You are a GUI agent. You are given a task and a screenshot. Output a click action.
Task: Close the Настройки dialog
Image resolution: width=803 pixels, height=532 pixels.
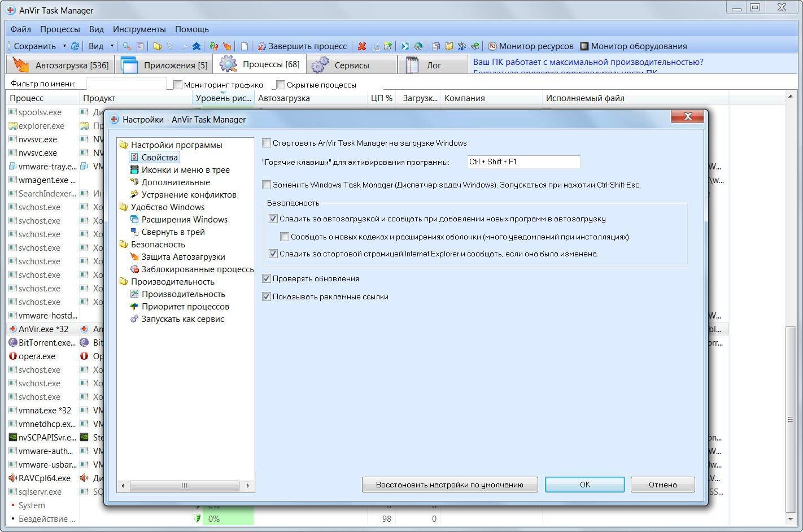688,116
